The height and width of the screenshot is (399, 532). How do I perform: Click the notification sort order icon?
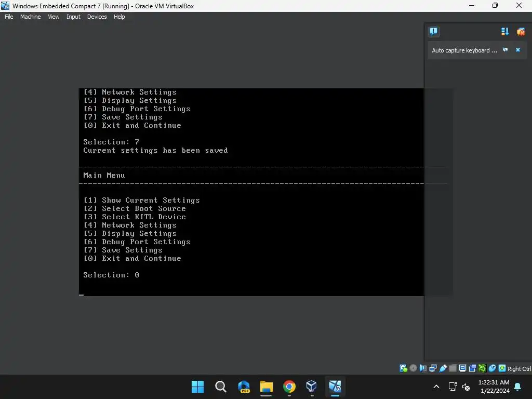pyautogui.click(x=505, y=32)
